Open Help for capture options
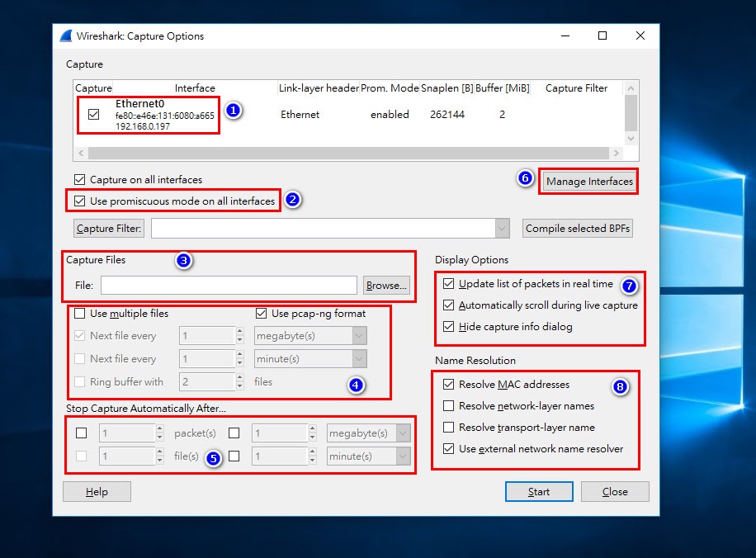 pyautogui.click(x=97, y=491)
